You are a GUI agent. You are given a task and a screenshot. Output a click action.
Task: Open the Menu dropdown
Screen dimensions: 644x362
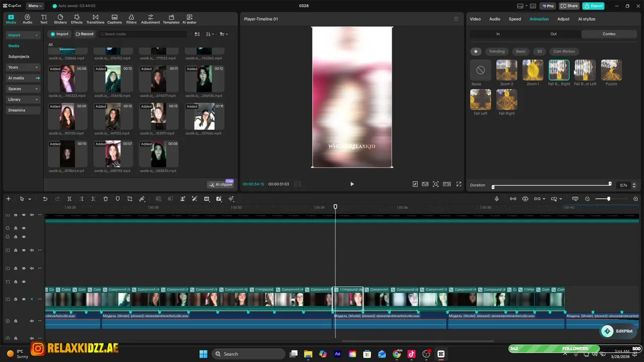(35, 6)
